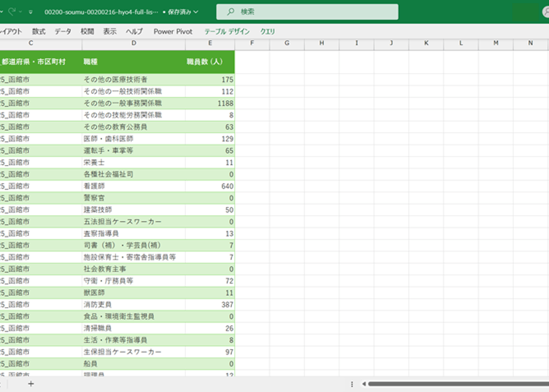Screen dimensions: 549x392
Task: Select cell 司書（補）・学芸員(補)
Action: coord(134,245)
